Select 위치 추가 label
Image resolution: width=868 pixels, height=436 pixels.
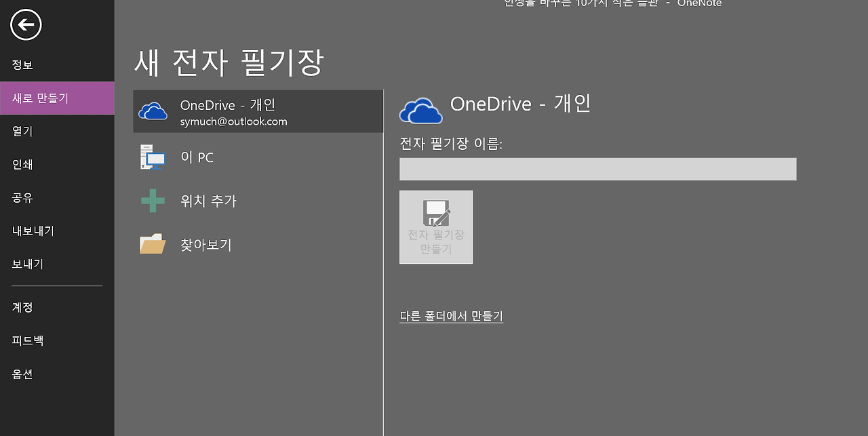[208, 201]
